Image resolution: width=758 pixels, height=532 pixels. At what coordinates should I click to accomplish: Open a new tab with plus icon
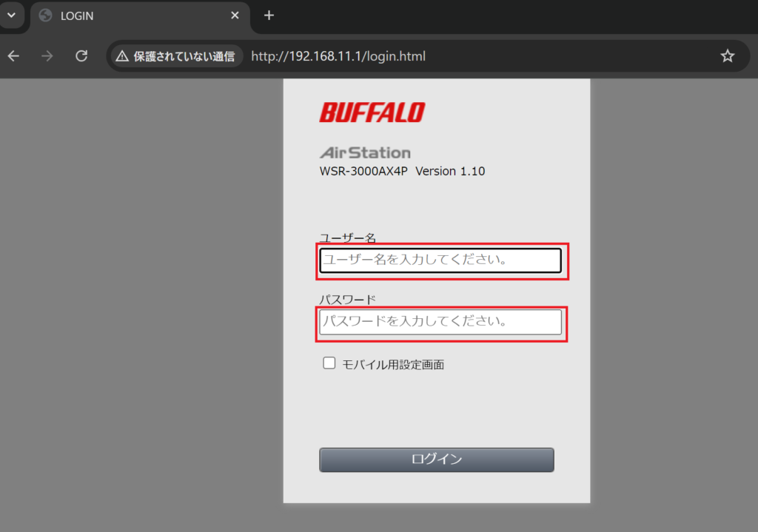pyautogui.click(x=269, y=16)
